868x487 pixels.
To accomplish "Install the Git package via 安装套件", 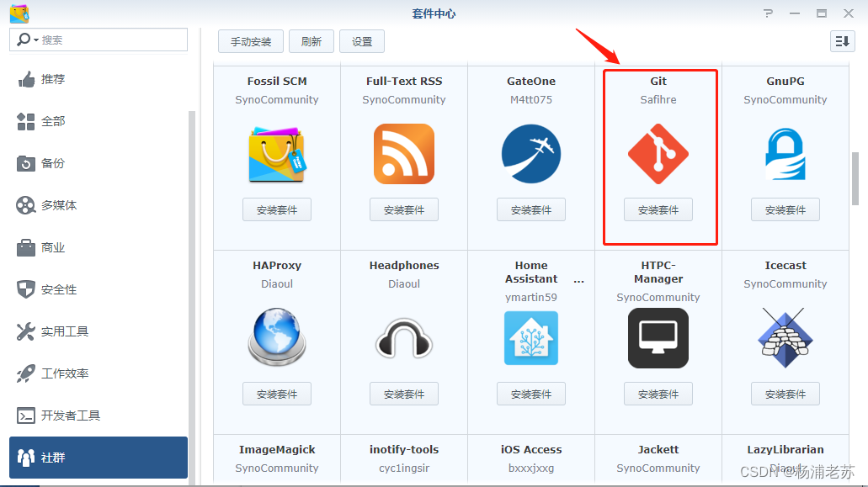I will tap(658, 209).
